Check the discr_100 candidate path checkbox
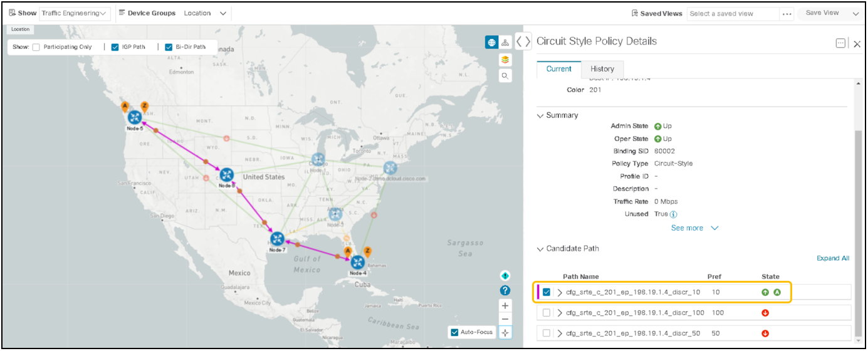Viewport: 868px width, 351px height. point(547,313)
